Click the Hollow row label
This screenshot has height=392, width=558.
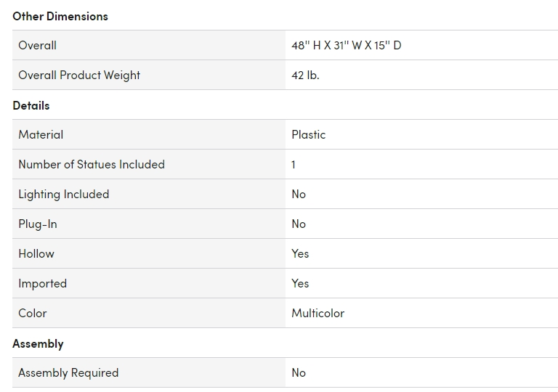(x=36, y=253)
